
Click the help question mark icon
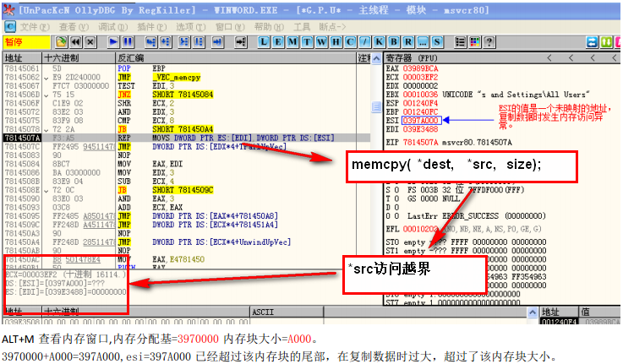(x=489, y=42)
